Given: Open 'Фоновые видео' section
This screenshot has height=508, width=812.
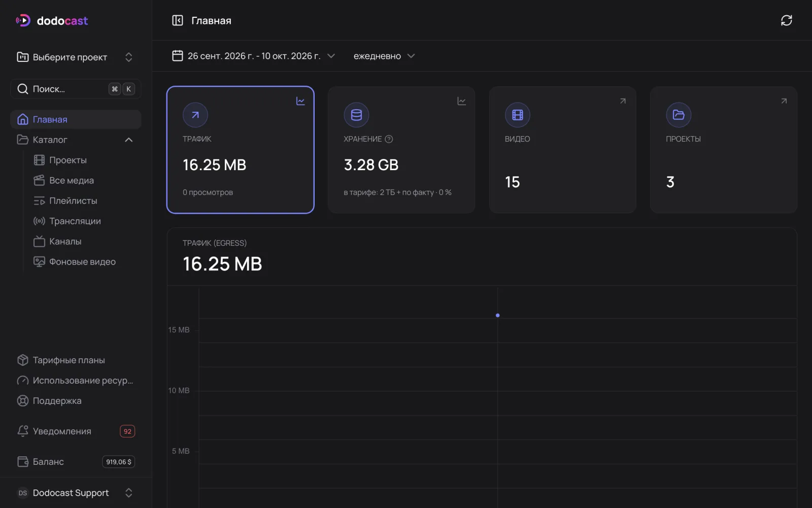Looking at the screenshot, I should point(75,262).
